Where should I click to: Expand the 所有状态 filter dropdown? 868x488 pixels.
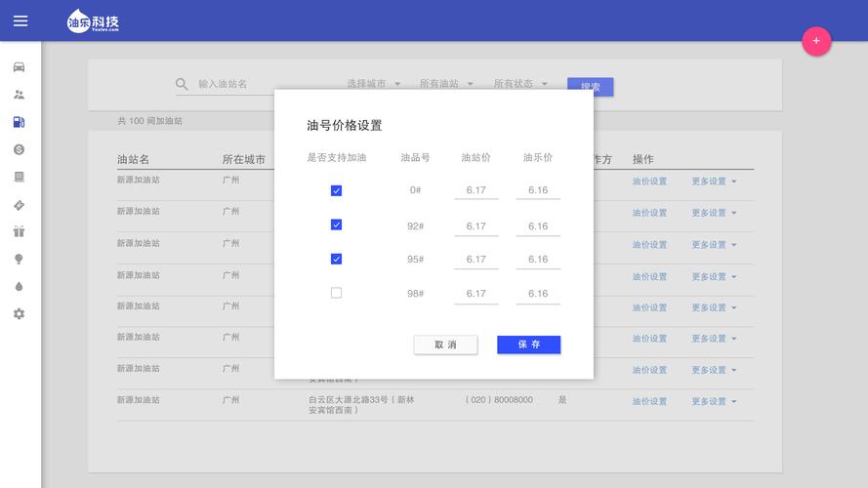point(520,84)
